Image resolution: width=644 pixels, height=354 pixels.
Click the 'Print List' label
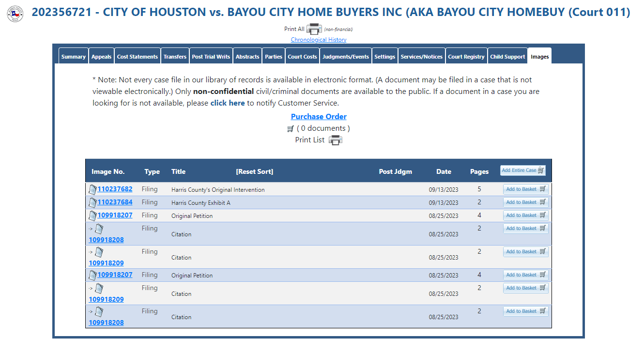(310, 140)
